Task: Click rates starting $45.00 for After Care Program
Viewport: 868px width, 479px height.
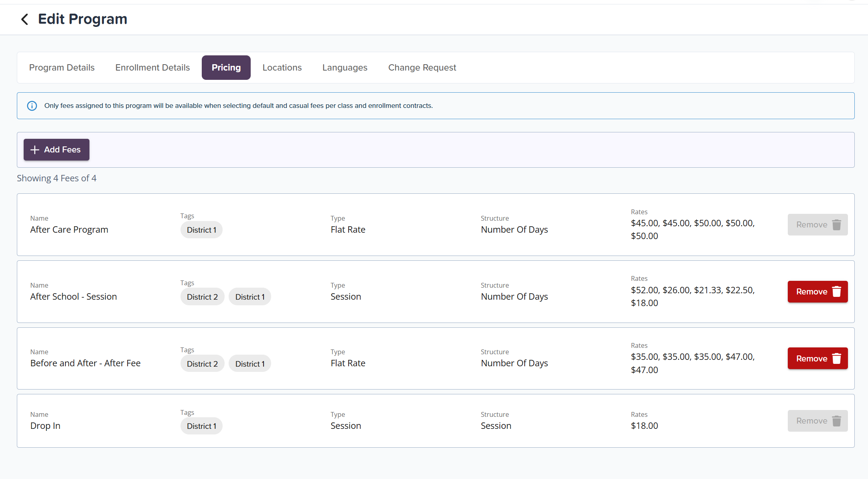Action: [x=693, y=229]
